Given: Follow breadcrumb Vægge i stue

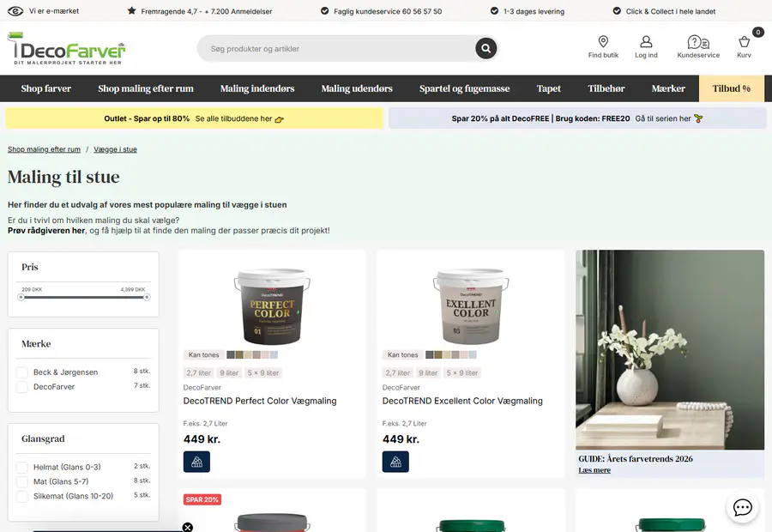Looking at the screenshot, I should [x=115, y=149].
